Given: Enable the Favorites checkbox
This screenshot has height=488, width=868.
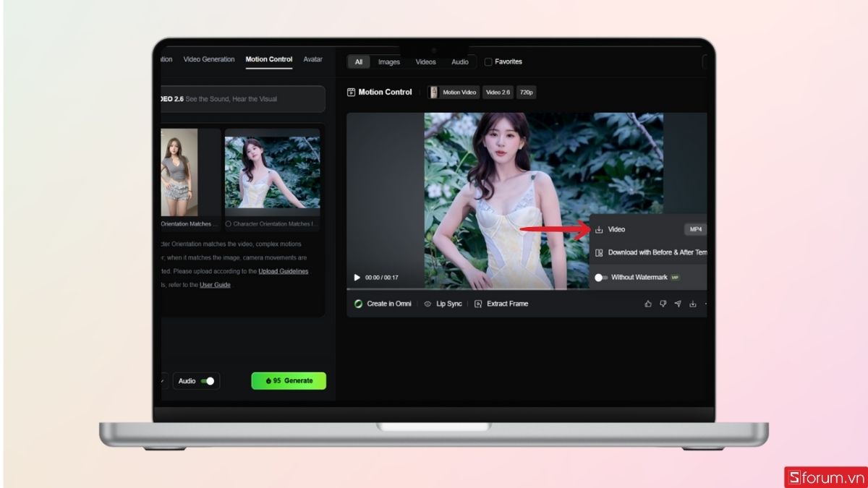Looking at the screenshot, I should tap(490, 61).
